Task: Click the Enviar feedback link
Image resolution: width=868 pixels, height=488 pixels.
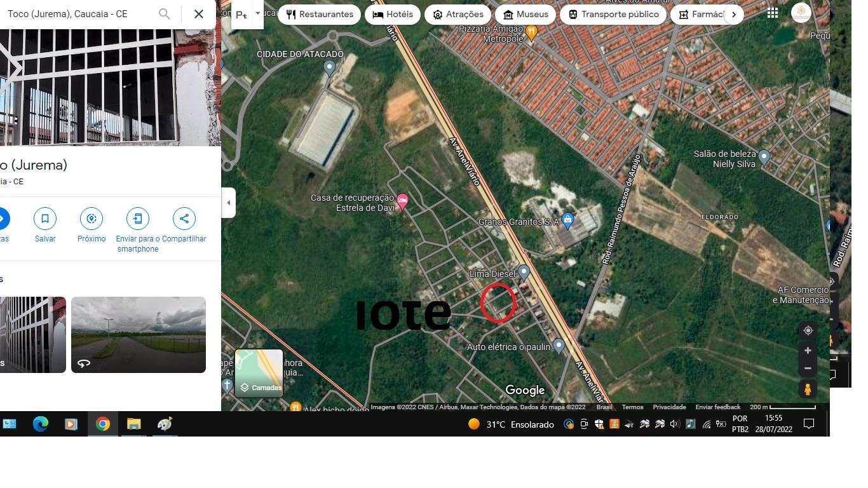Action: coord(718,407)
